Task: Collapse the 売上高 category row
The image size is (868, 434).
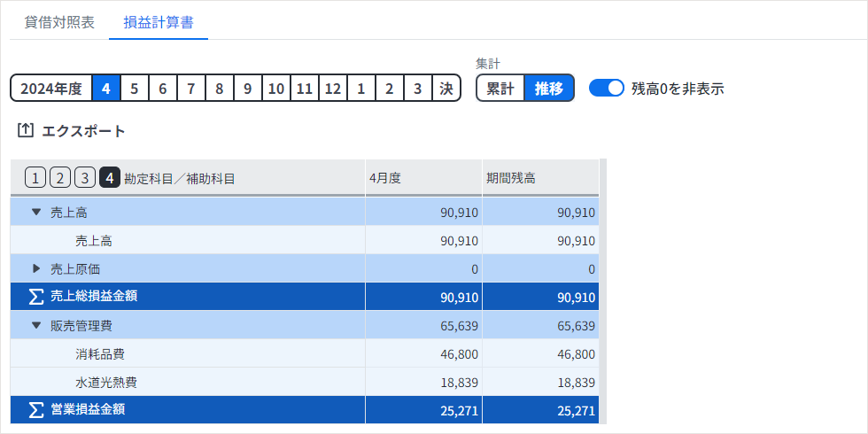Action: [36, 213]
